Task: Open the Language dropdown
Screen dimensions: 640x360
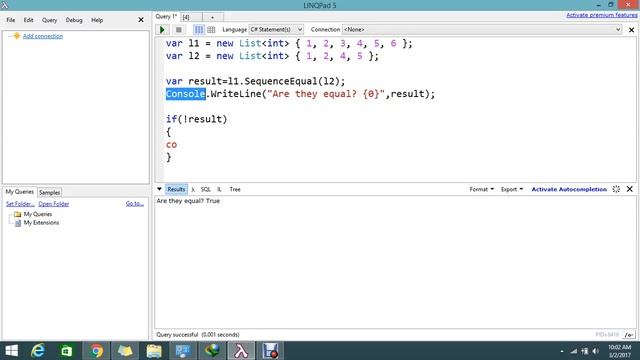Action: pos(276,29)
